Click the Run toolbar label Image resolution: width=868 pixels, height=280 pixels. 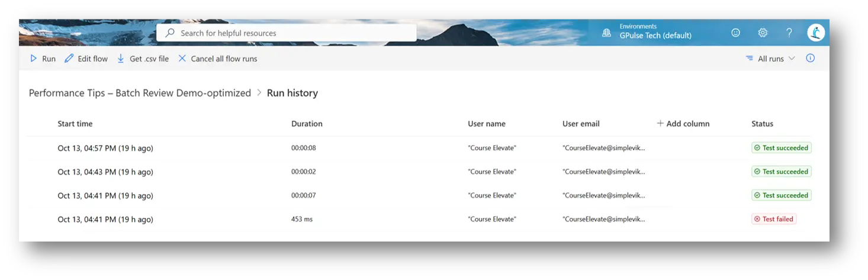(x=49, y=59)
